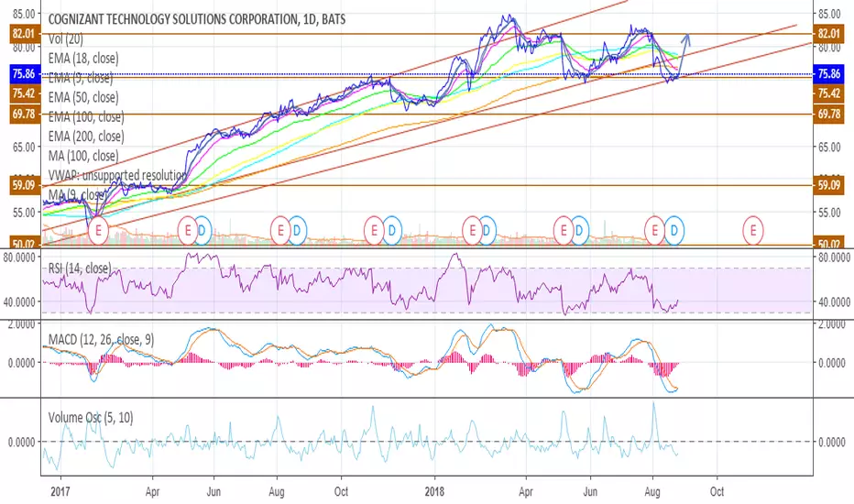Click the Oct 2018 time axis label
Image resolution: width=854 pixels, height=504 pixels.
tap(717, 491)
